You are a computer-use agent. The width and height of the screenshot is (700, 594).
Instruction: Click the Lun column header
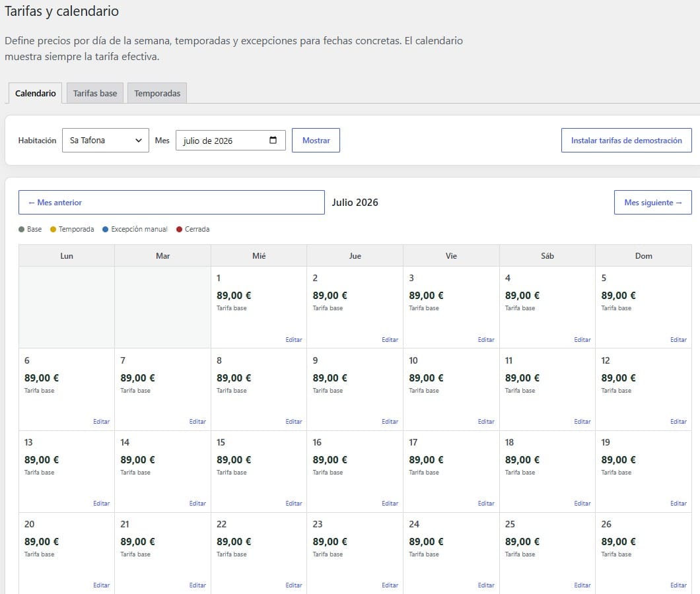pyautogui.click(x=67, y=255)
